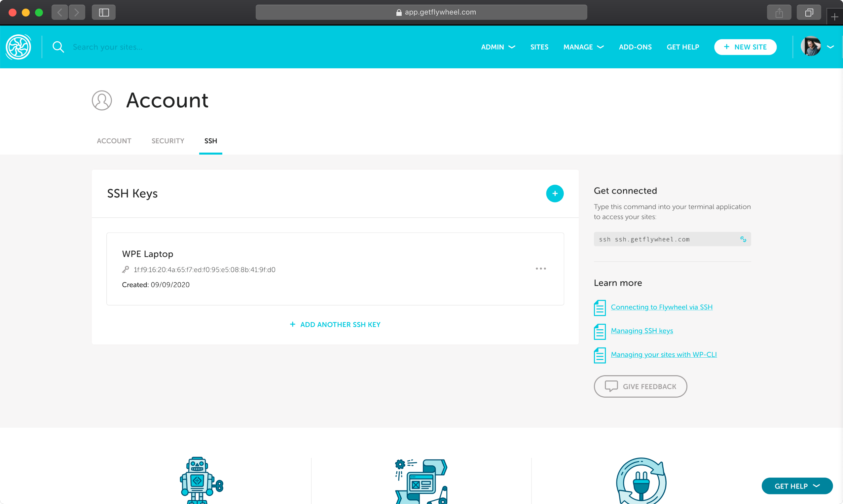The width and height of the screenshot is (843, 504).
Task: Click the Get connected heading
Action: click(625, 191)
